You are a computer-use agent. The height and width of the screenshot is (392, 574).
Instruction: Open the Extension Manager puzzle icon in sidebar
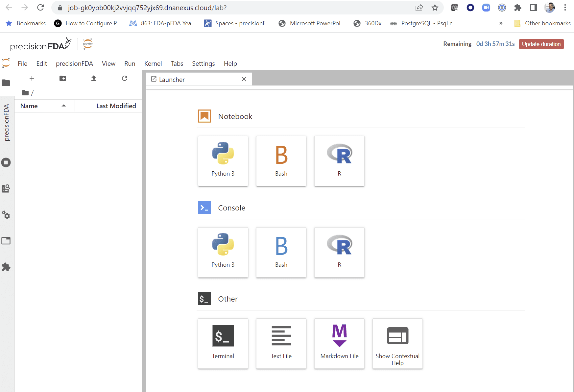pos(6,267)
